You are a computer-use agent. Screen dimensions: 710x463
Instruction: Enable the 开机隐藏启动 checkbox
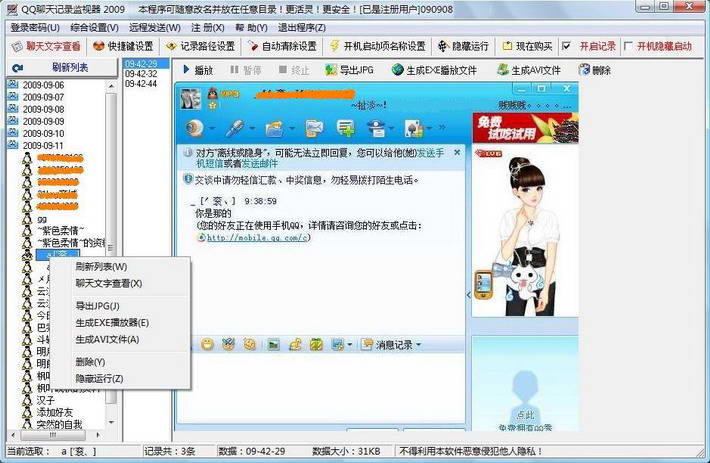point(628,46)
